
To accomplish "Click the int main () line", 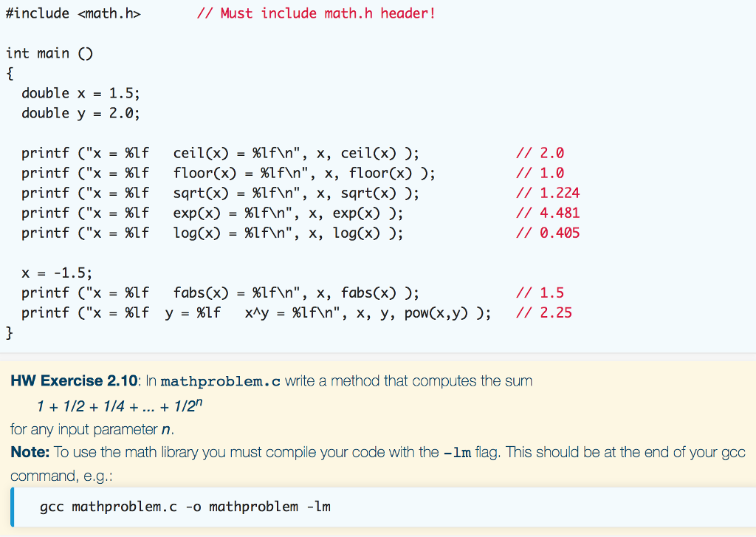I will pyautogui.click(x=48, y=53).
